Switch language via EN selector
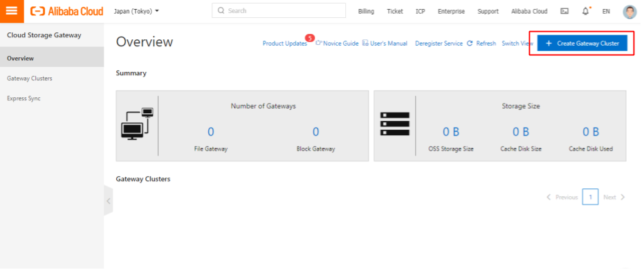This screenshot has width=644, height=270. pyautogui.click(x=606, y=12)
